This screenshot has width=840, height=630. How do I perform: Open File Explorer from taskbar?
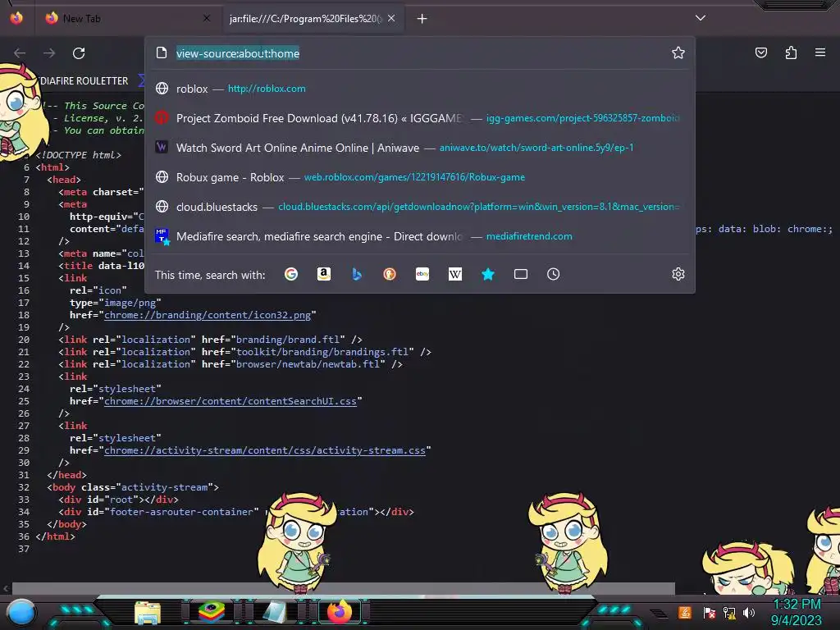148,612
